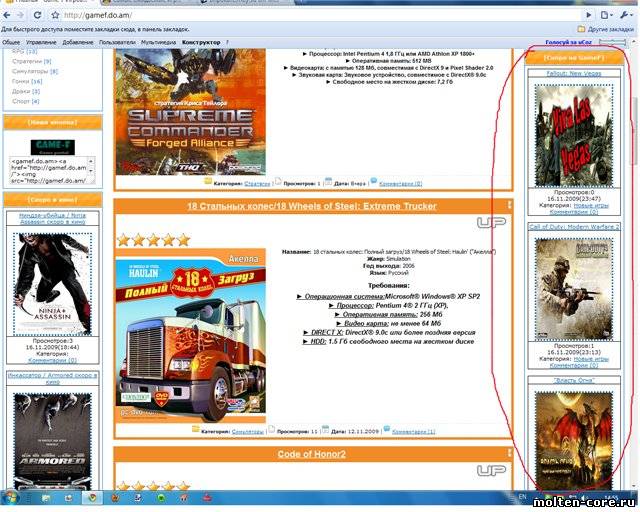Open comments link under Modern Warfare 2
640x512 pixels.
coord(574,365)
